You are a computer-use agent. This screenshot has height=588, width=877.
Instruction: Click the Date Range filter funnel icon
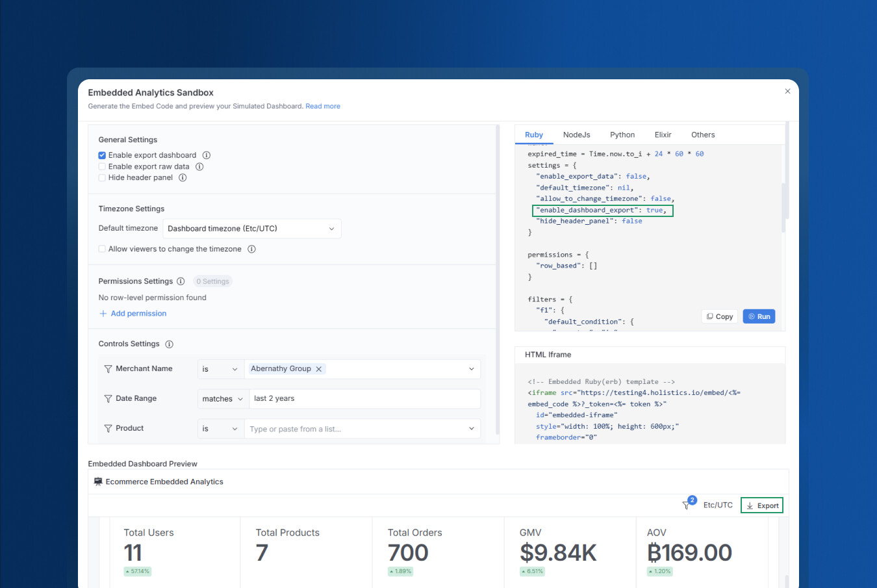108,399
